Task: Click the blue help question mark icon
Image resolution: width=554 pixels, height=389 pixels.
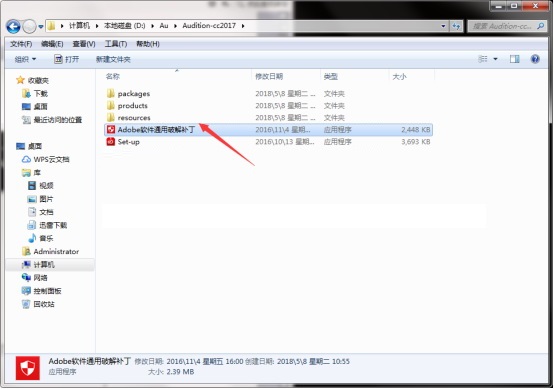Action: pos(535,59)
